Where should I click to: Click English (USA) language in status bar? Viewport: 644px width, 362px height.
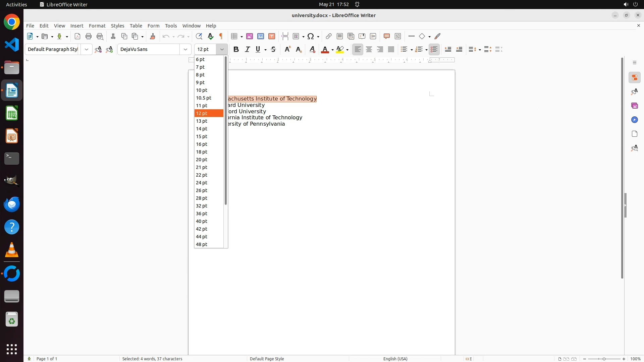click(x=395, y=359)
